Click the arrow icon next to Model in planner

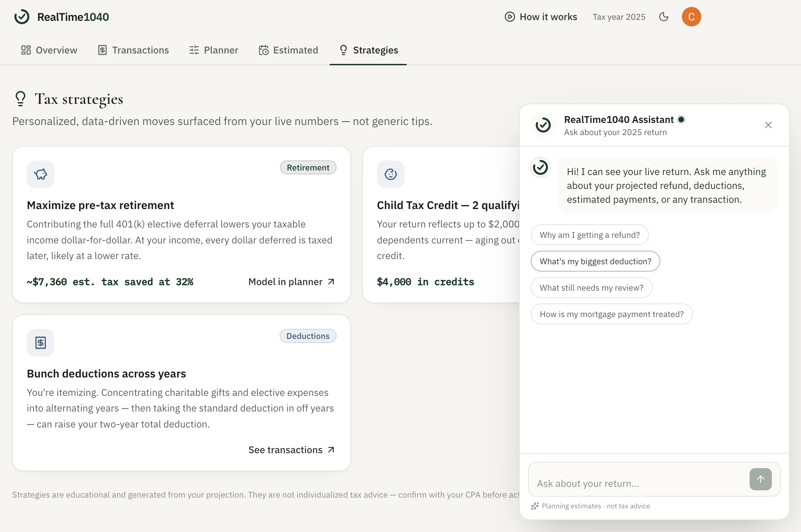click(331, 282)
